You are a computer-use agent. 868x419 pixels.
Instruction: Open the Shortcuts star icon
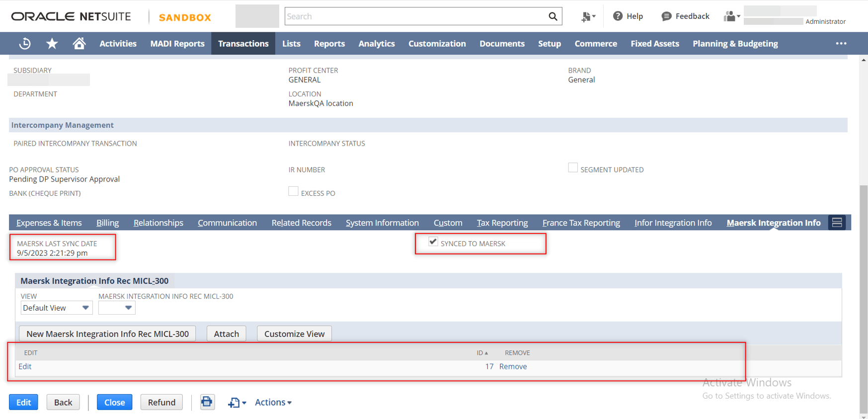pos(52,44)
